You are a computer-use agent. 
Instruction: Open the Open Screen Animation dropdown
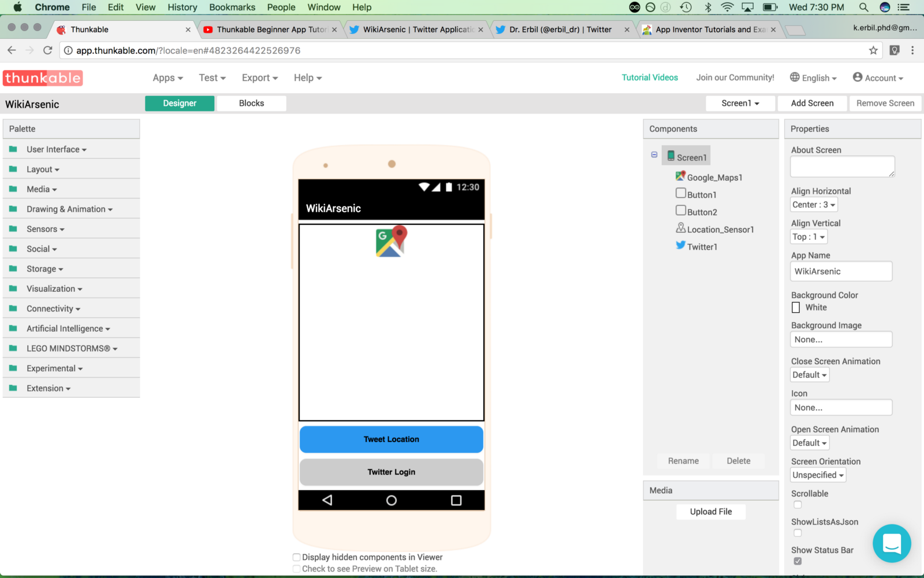click(810, 443)
